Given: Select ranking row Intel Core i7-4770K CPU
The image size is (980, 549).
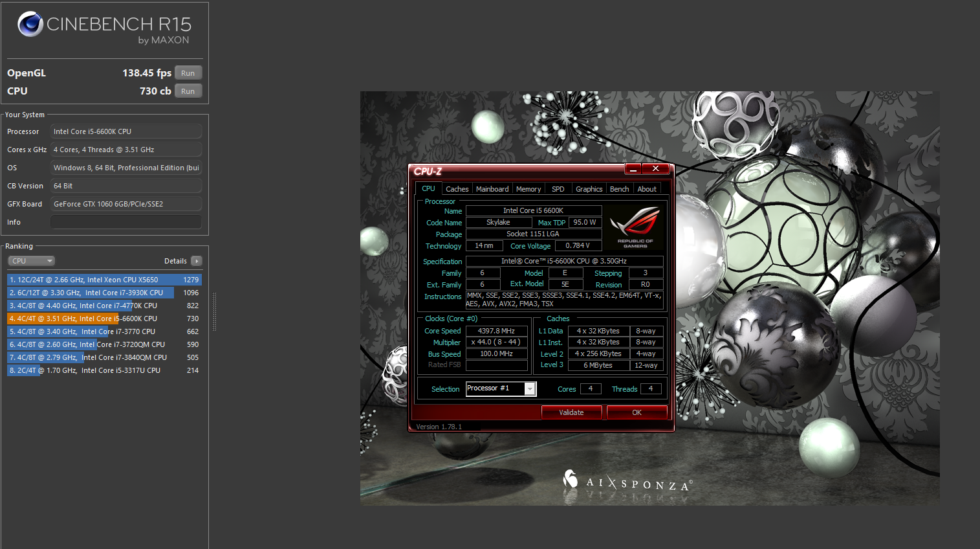Looking at the screenshot, I should point(104,306).
